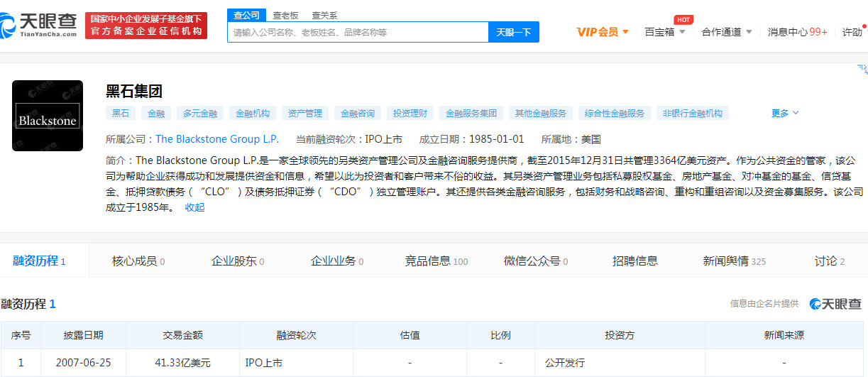
Task: Switch to the 融资历程 tab
Action: click(x=40, y=261)
